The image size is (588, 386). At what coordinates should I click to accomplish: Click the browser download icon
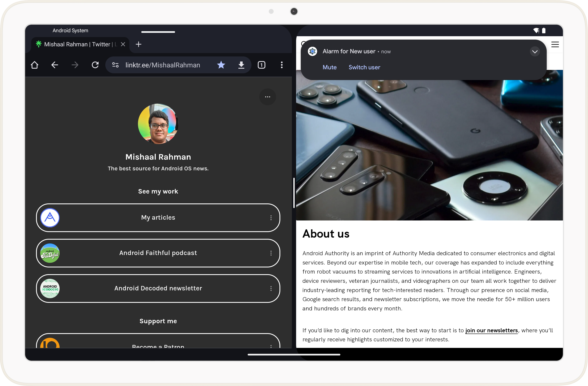pyautogui.click(x=241, y=65)
